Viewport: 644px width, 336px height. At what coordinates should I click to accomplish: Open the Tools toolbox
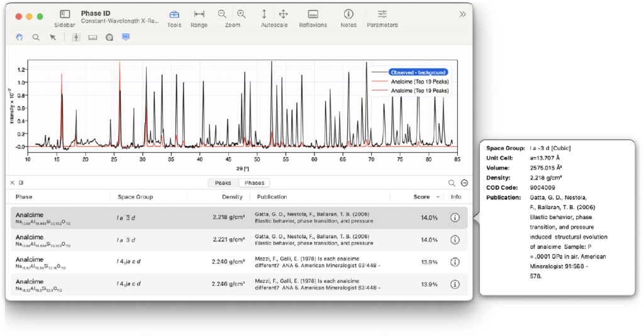[174, 14]
